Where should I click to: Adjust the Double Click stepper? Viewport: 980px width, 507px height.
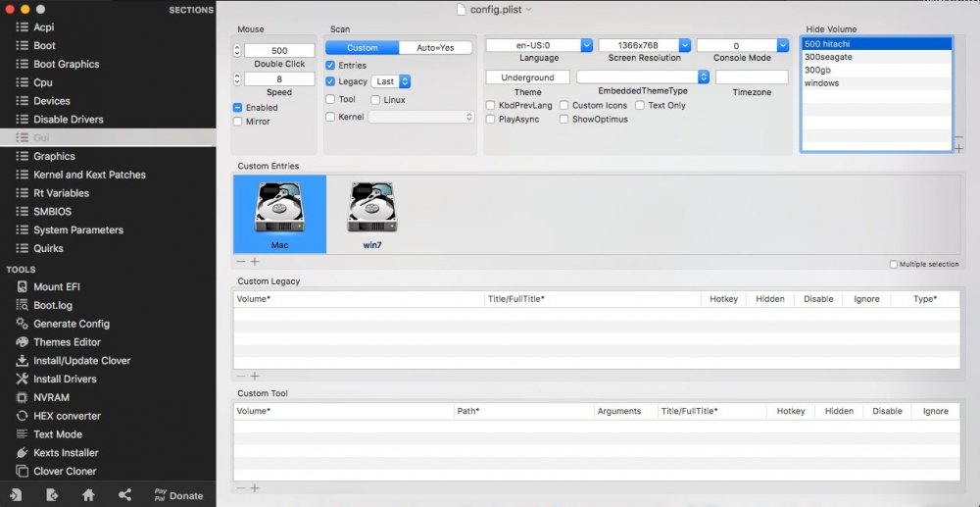237,51
